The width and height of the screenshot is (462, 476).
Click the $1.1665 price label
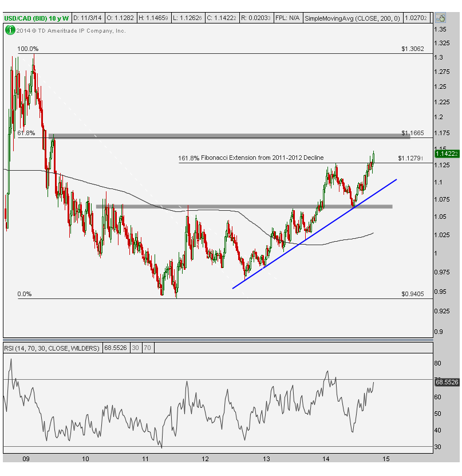(x=413, y=133)
